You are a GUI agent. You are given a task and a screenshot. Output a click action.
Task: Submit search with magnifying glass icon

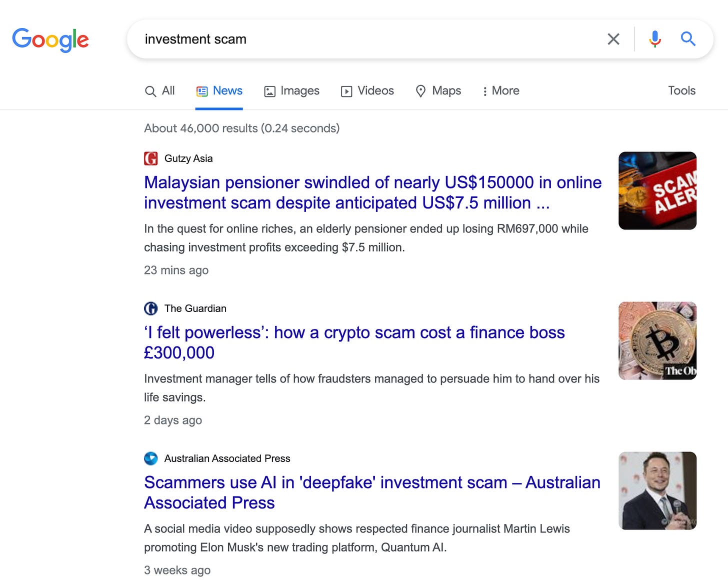tap(688, 39)
